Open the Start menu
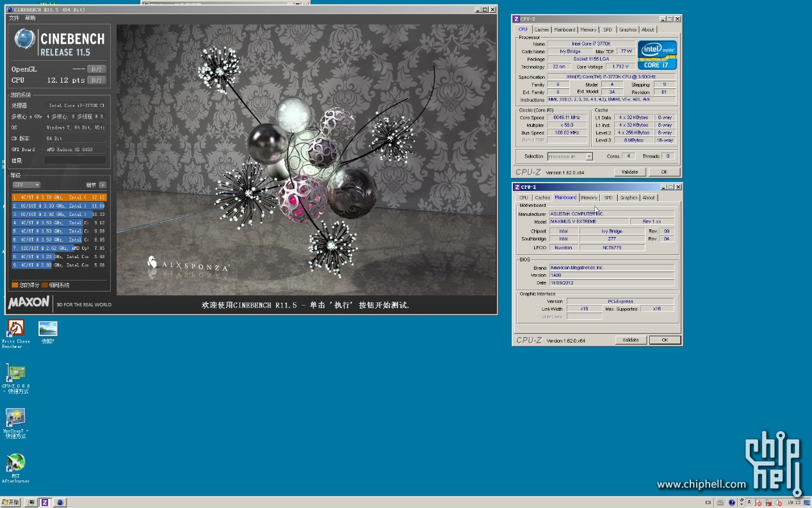Screen dimensions: 812x508 click(11, 502)
